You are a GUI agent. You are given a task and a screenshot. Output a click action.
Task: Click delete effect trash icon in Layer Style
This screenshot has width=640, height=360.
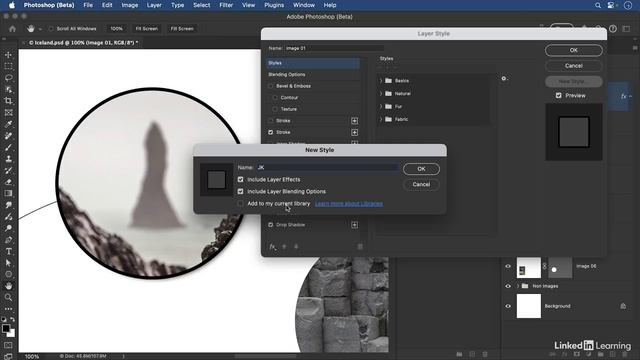point(360,247)
